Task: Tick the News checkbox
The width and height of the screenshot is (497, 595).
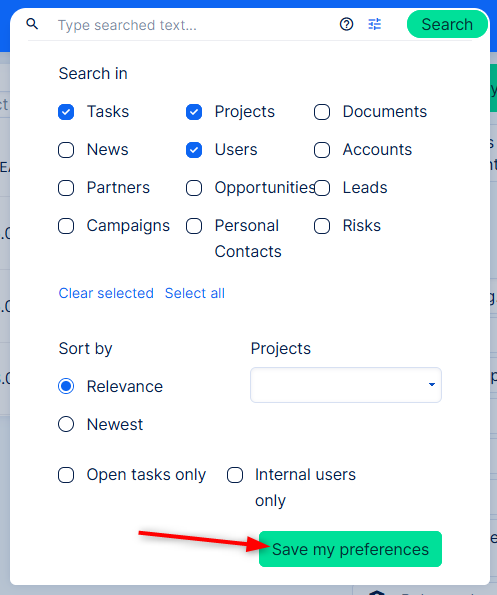Action: tap(66, 150)
